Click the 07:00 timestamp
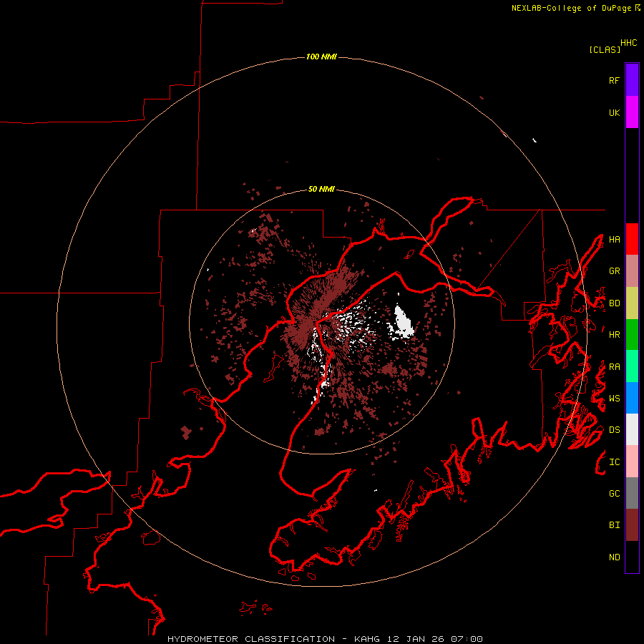This screenshot has height=644, width=644. pos(467,639)
